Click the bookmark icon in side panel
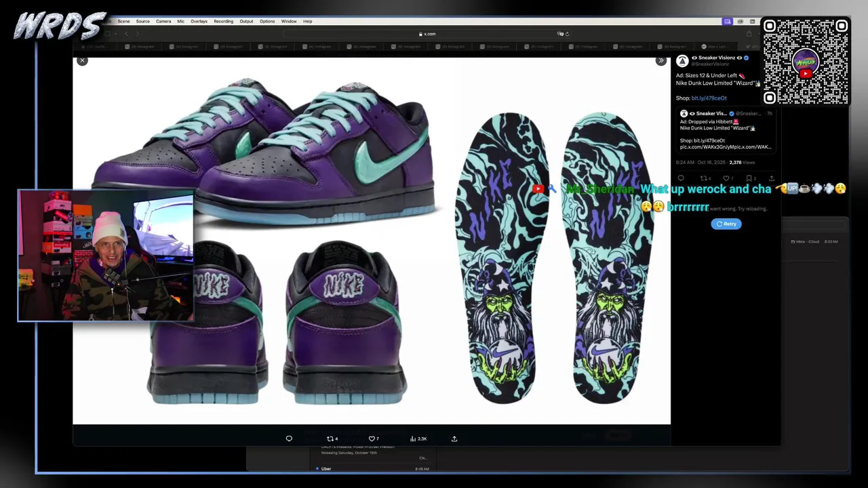868x488 pixels. tap(749, 178)
